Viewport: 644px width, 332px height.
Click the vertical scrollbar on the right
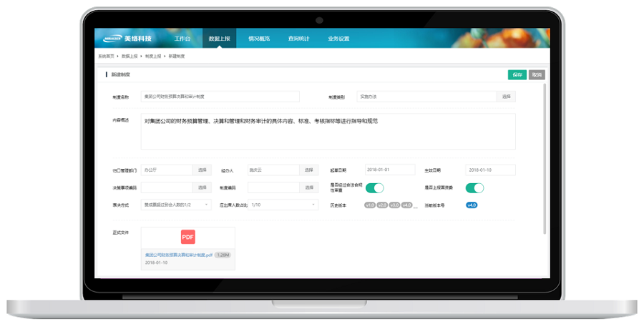coord(545,157)
